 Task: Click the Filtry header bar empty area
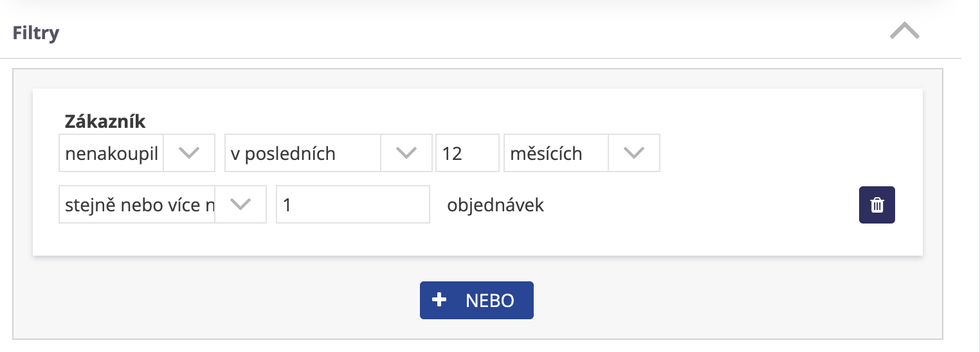point(450,33)
